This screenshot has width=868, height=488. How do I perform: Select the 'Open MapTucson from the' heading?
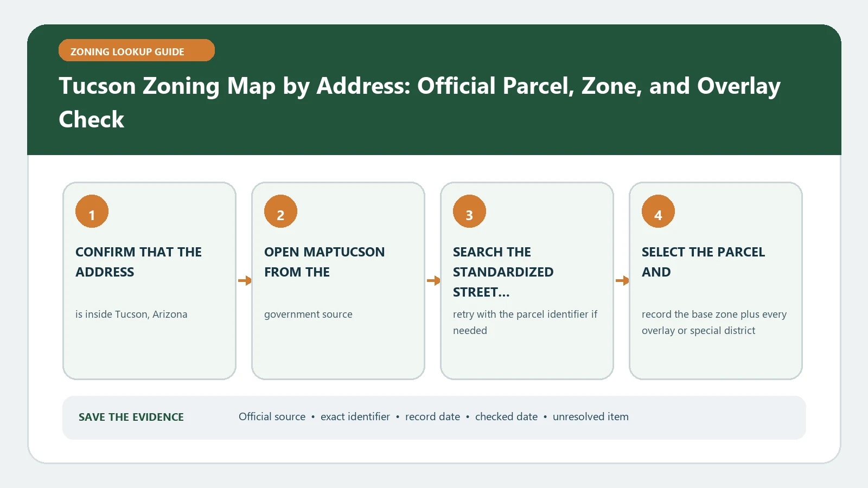click(x=324, y=262)
